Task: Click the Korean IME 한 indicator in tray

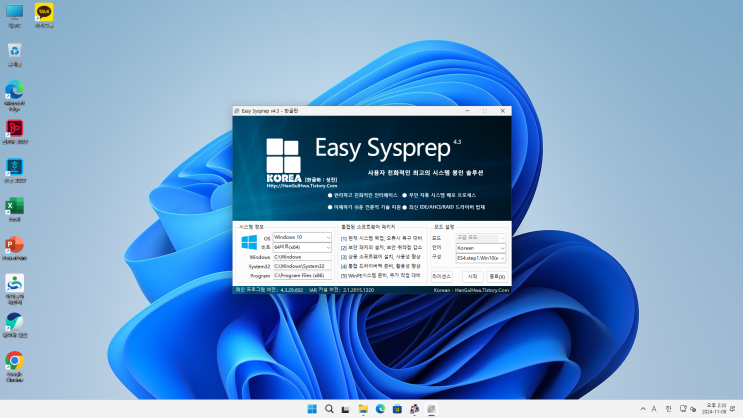Action: coord(669,409)
